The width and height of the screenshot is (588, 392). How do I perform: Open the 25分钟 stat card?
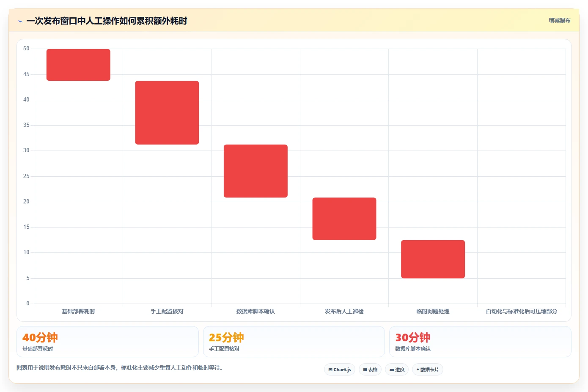[x=294, y=342]
